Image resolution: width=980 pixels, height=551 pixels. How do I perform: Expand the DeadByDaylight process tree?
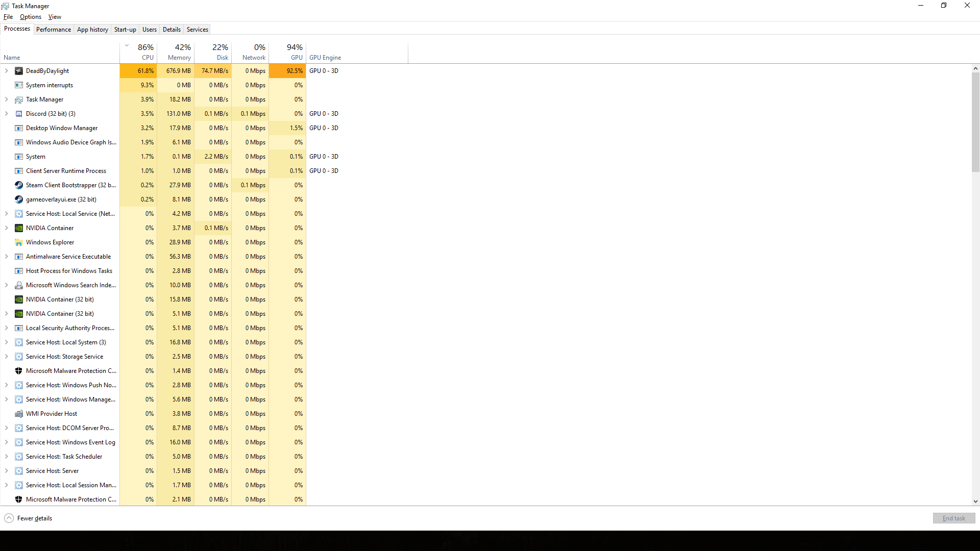click(7, 70)
